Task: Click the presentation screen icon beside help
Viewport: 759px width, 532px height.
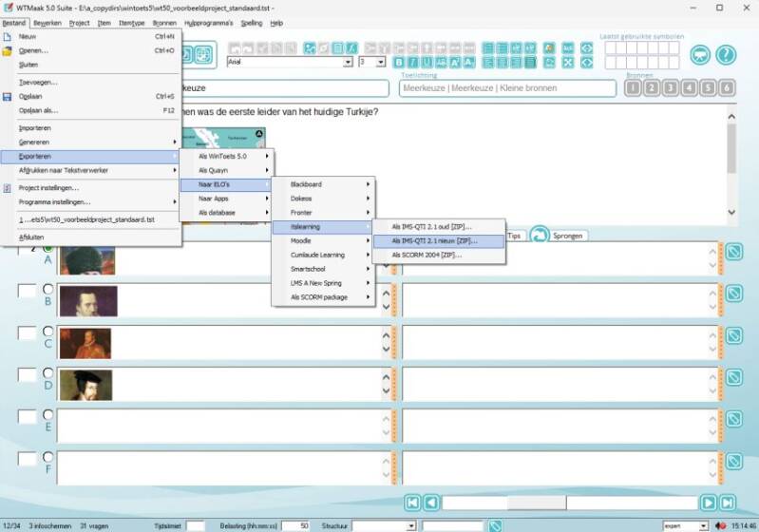Action: click(700, 55)
